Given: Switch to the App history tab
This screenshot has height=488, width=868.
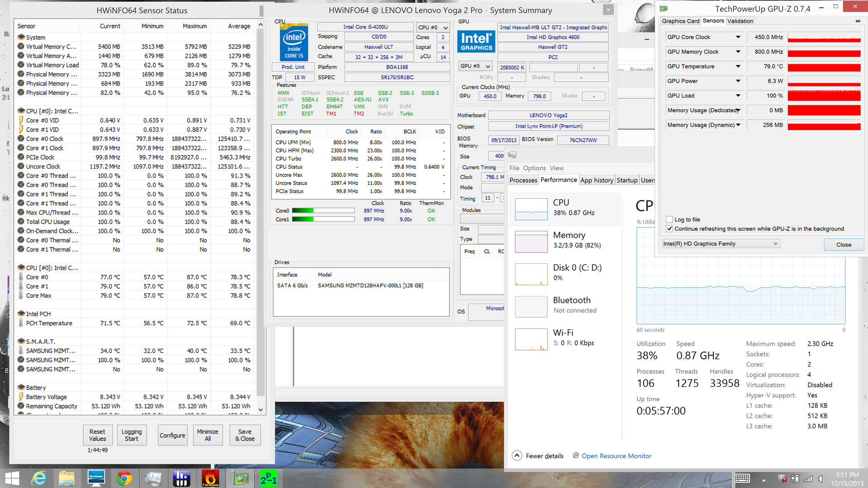Looking at the screenshot, I should [x=596, y=180].
